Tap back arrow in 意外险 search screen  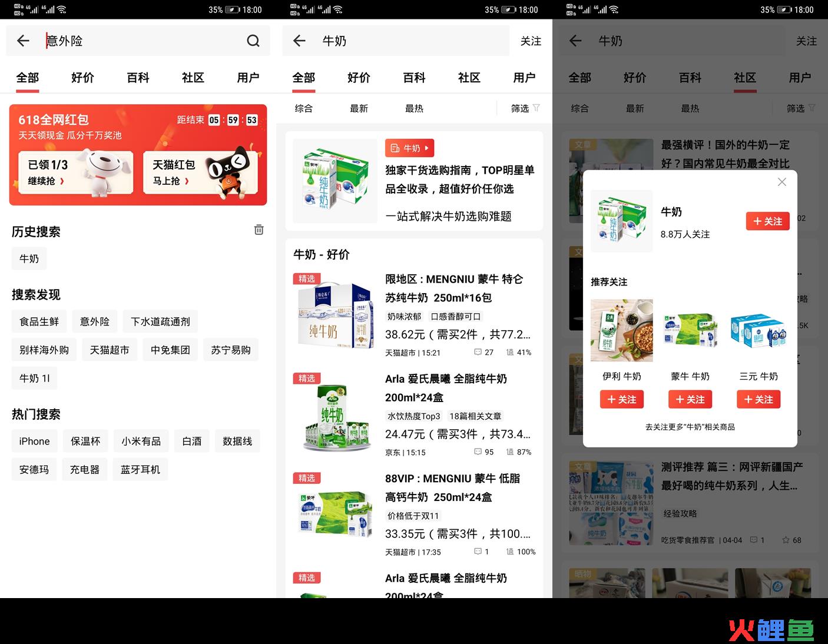pyautogui.click(x=23, y=41)
